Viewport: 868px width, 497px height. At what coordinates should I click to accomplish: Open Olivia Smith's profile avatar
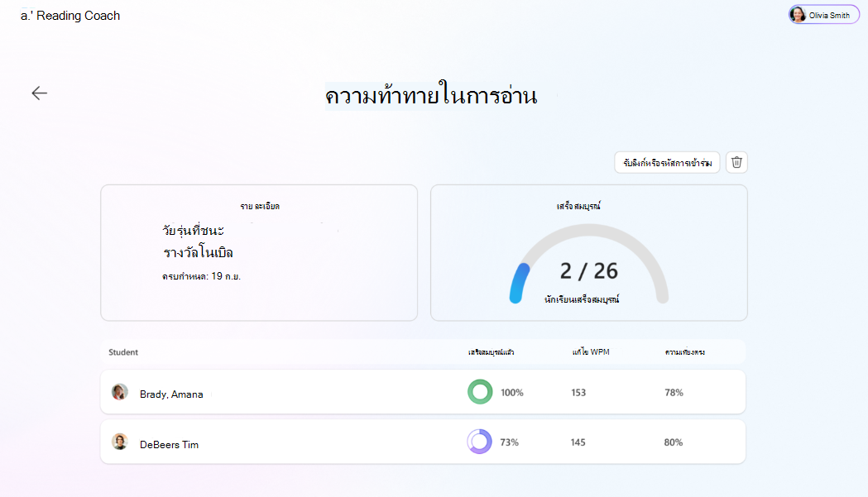798,15
